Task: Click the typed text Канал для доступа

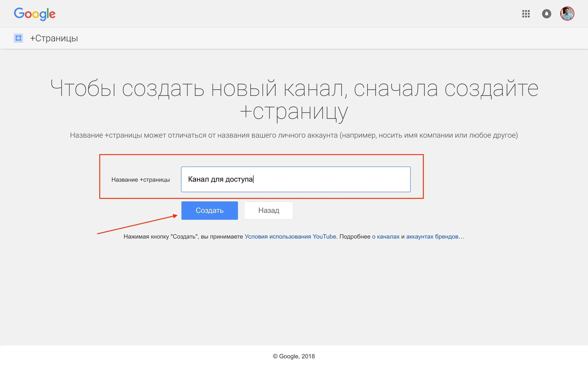Action: (x=220, y=179)
